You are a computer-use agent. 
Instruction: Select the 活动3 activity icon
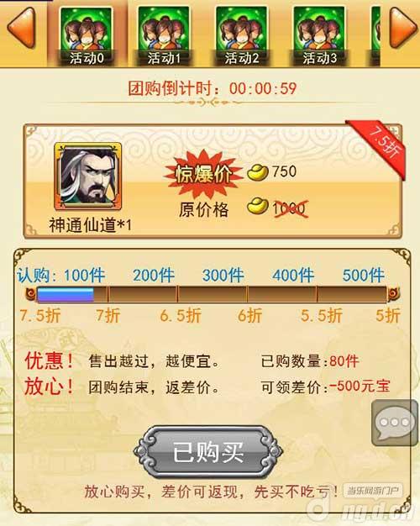click(x=319, y=36)
